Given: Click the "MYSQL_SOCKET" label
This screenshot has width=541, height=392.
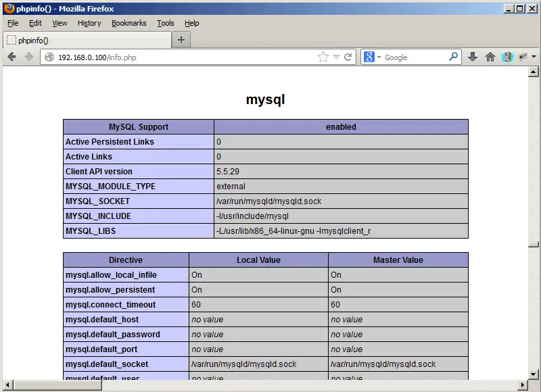Looking at the screenshot, I should 97,201.
